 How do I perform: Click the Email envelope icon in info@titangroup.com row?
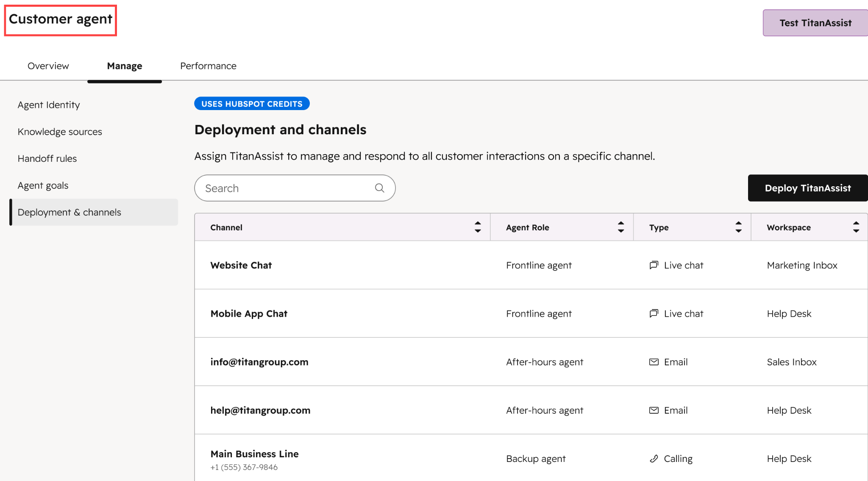click(654, 362)
